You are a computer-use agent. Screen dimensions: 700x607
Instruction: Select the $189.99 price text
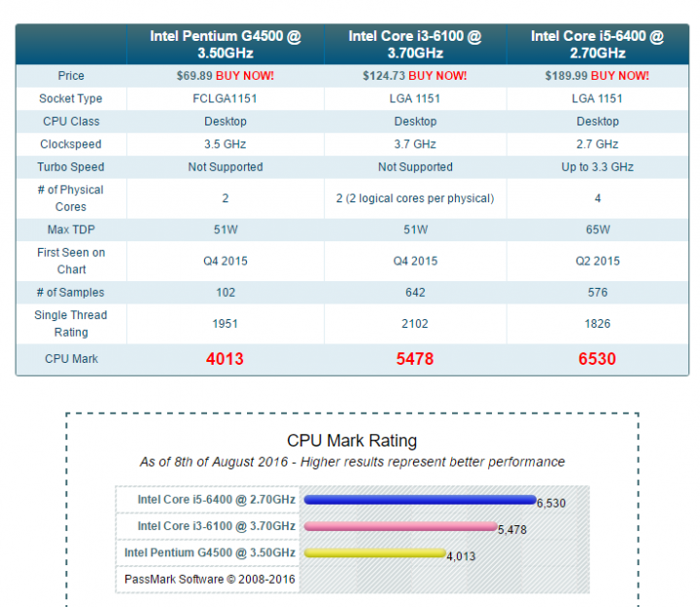[566, 76]
